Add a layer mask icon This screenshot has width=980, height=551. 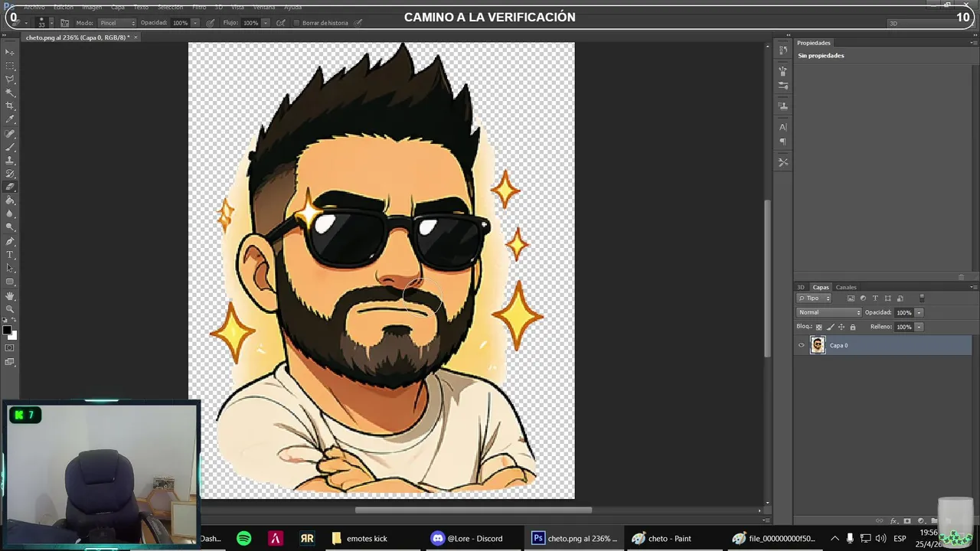[x=907, y=521]
